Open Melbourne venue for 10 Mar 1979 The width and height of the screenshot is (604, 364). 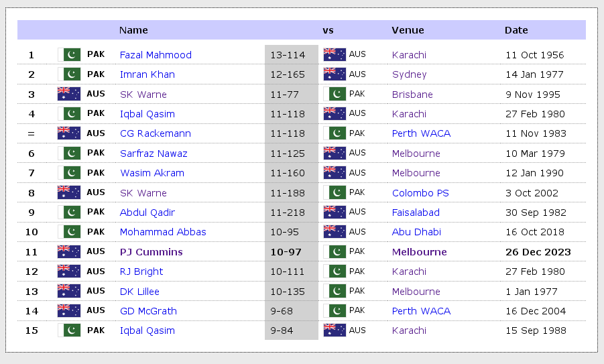click(416, 154)
